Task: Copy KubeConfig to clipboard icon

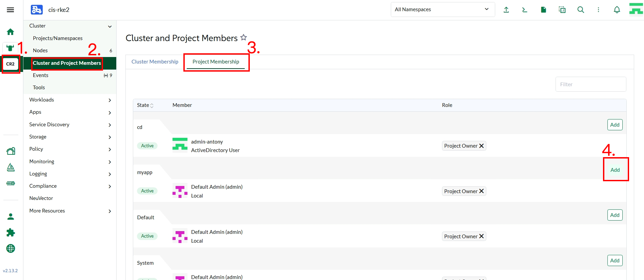Action: coord(562,10)
